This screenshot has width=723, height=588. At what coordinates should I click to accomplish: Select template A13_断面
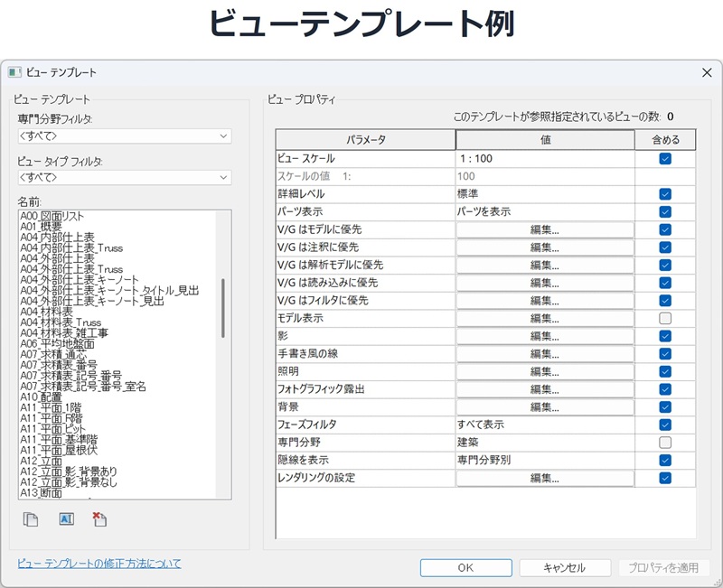click(41, 492)
